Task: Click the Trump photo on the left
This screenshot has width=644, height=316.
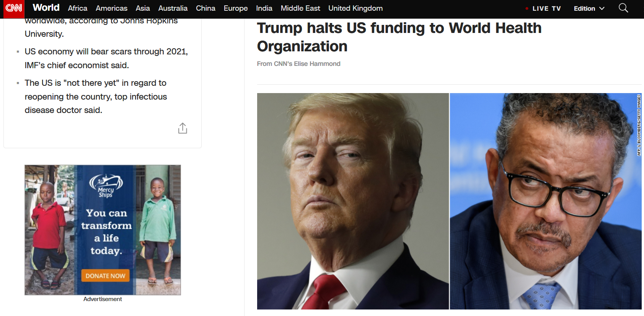Action: pos(353,201)
